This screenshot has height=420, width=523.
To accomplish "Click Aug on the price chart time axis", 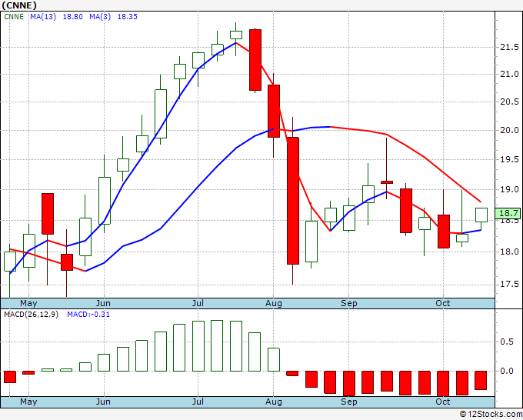I will pos(274,303).
